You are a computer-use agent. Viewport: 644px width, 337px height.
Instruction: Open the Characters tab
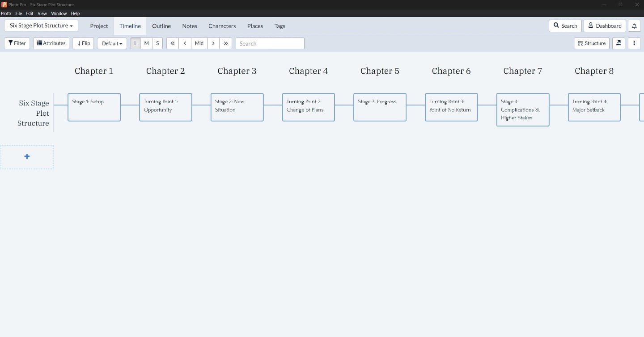coord(222,26)
